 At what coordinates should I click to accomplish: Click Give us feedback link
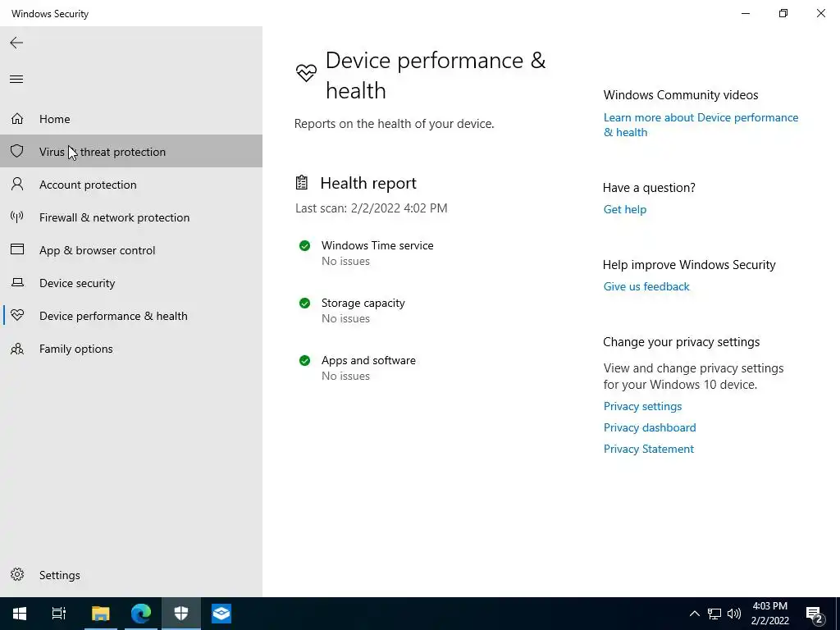[646, 286]
